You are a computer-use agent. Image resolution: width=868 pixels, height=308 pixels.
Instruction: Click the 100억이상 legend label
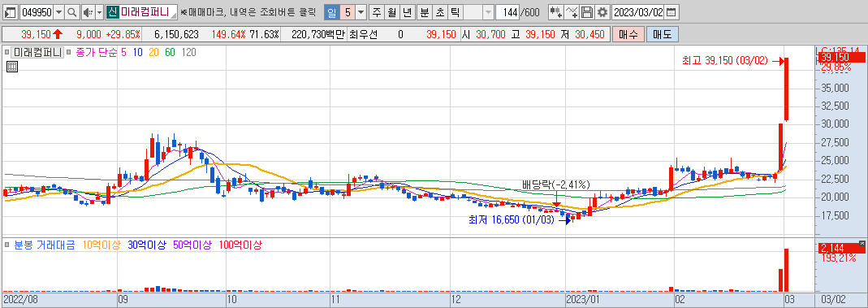[240, 245]
